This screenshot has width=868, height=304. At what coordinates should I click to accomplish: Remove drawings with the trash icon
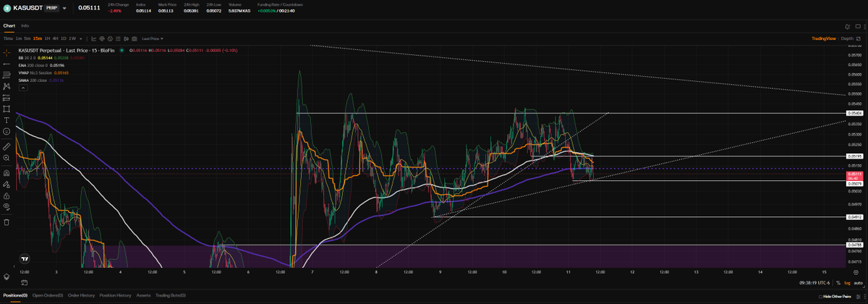click(7, 223)
